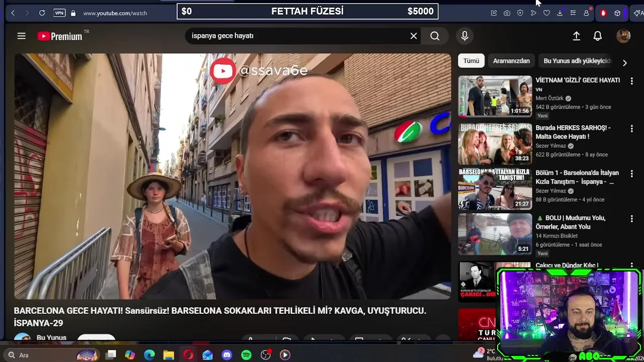
Task: Take a snapshot with the camera icon
Action: [x=507, y=13]
